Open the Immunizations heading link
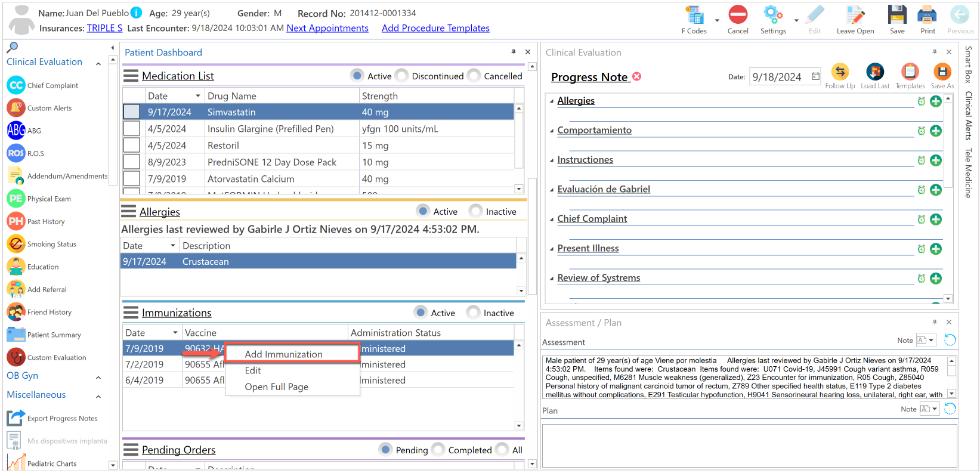This screenshot has height=473, width=980. 177,313
